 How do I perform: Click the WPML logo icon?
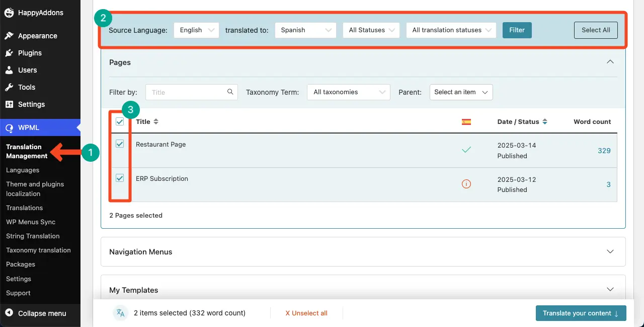9,128
